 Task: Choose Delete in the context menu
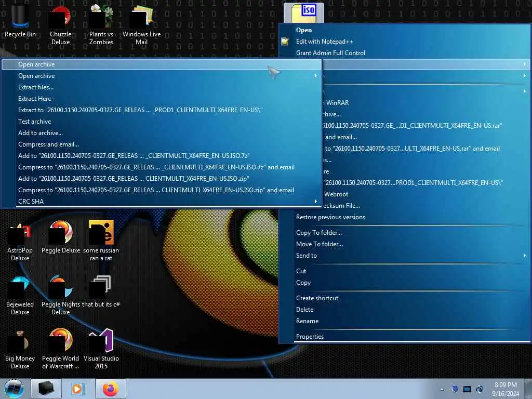click(x=404, y=310)
